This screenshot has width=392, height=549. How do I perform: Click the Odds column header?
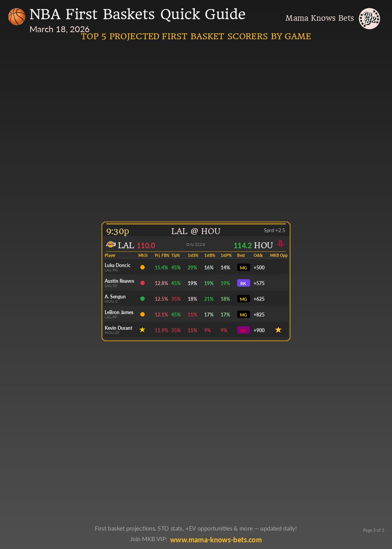(258, 255)
